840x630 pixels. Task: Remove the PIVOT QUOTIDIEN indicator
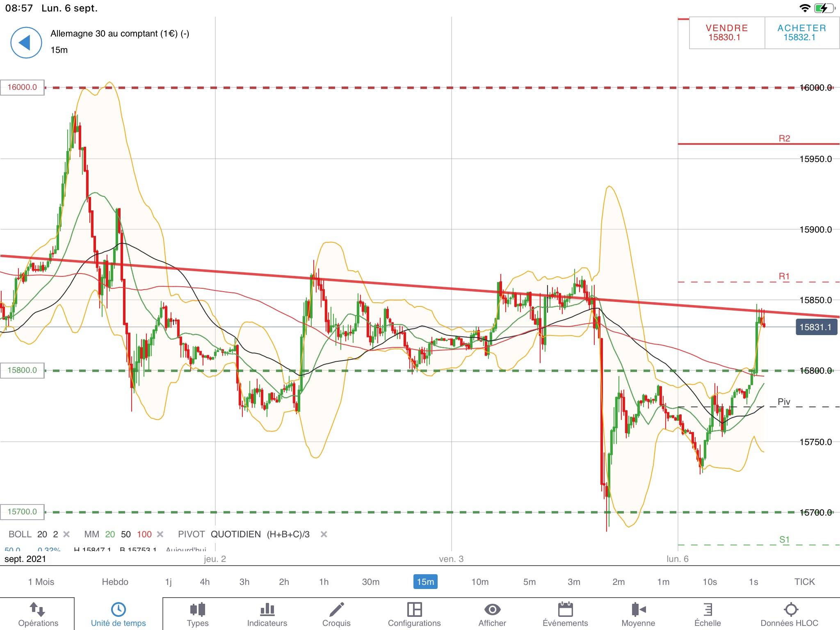click(x=324, y=534)
